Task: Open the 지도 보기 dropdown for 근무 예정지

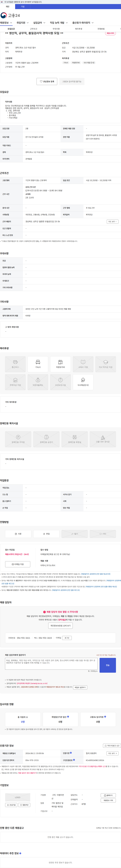Action: (113, 222)
